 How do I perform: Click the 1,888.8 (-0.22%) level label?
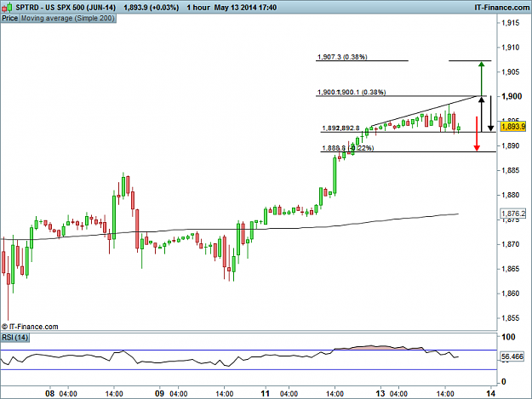click(x=348, y=148)
